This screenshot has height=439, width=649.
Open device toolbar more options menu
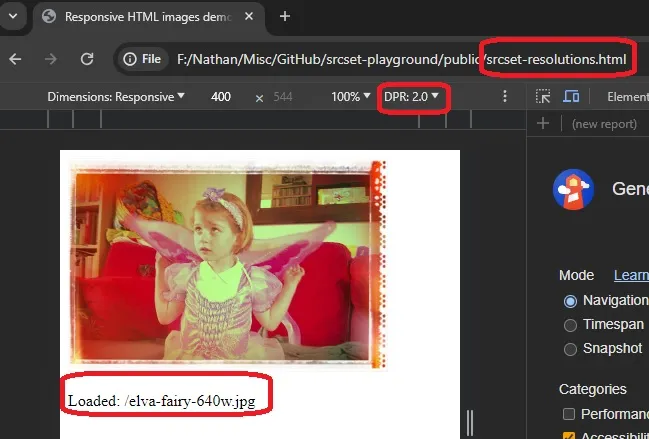505,97
